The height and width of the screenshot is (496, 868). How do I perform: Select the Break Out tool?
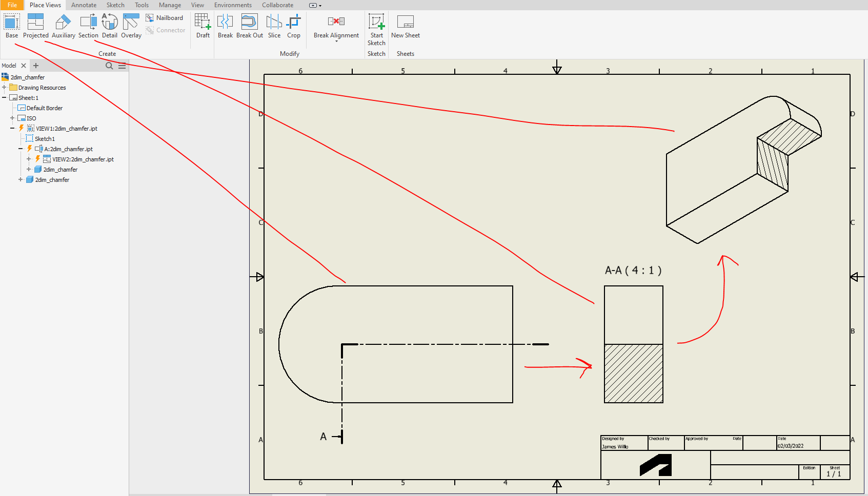(249, 24)
